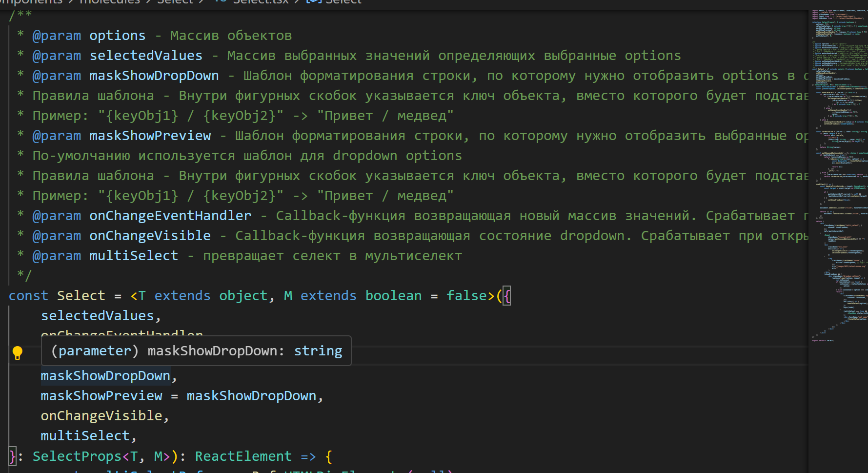Select the multiSelect destructured parameter
The height and width of the screenshot is (473, 868).
click(x=86, y=435)
